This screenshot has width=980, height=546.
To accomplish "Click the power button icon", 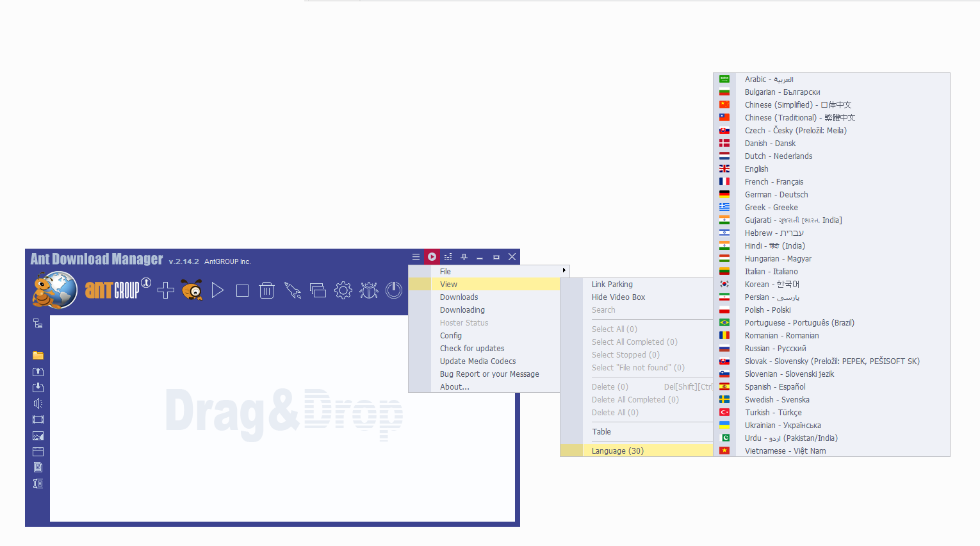I will pyautogui.click(x=394, y=290).
